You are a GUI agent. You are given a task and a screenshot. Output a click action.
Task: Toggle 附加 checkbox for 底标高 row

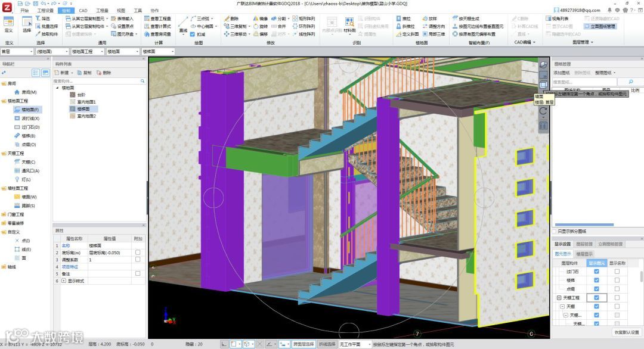[138, 253]
